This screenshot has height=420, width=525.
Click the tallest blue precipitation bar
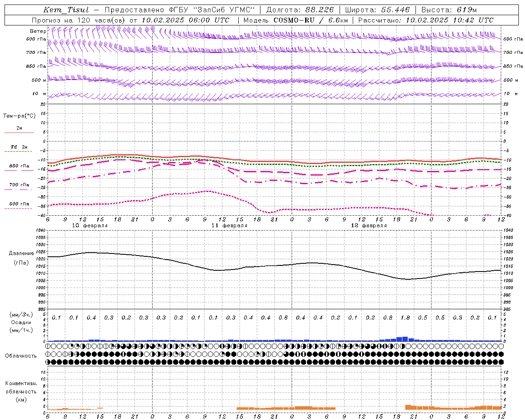point(405,339)
